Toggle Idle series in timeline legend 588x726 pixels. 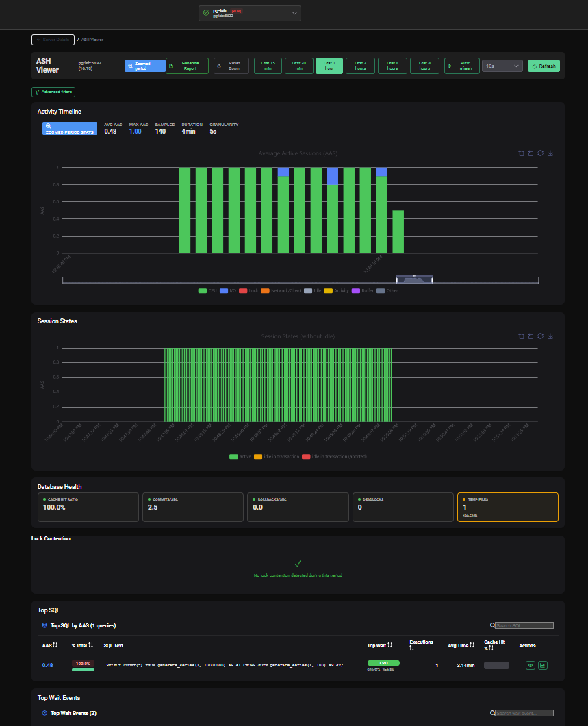click(312, 291)
